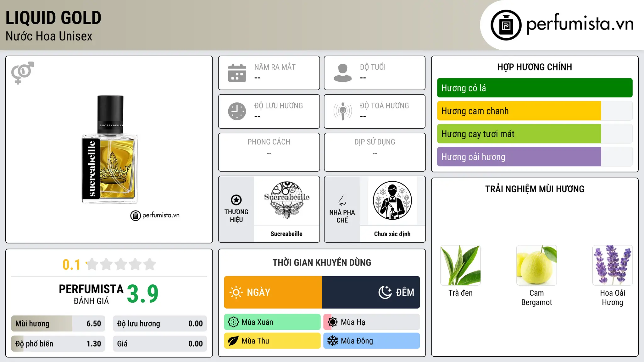Click the Nước Hoa Unisex subtitle
644x362 pixels.
[49, 36]
